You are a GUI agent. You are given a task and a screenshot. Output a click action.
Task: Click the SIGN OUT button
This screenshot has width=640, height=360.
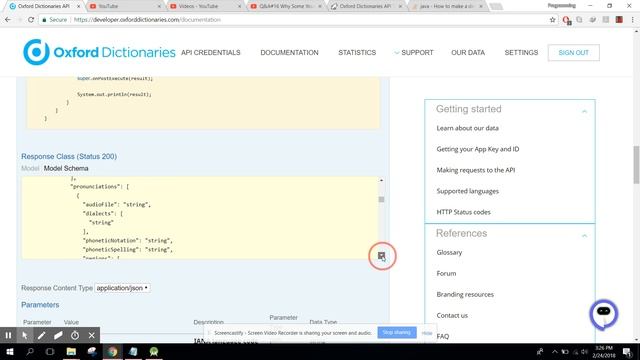(x=573, y=53)
